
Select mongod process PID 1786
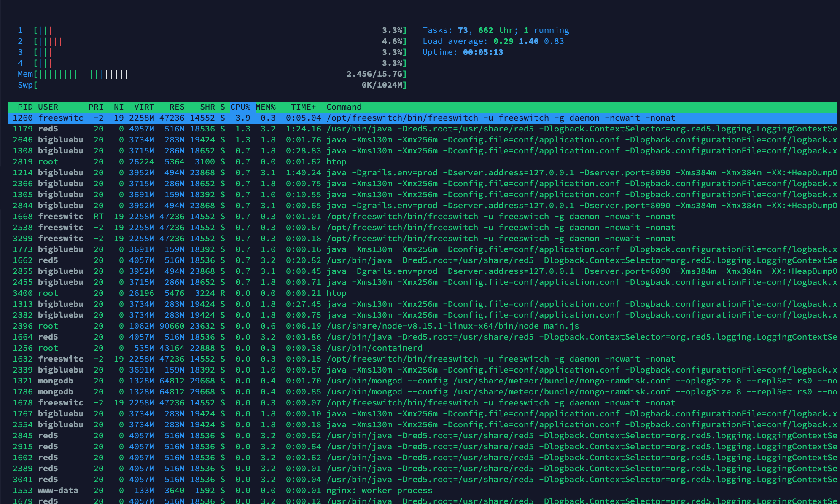(x=423, y=392)
